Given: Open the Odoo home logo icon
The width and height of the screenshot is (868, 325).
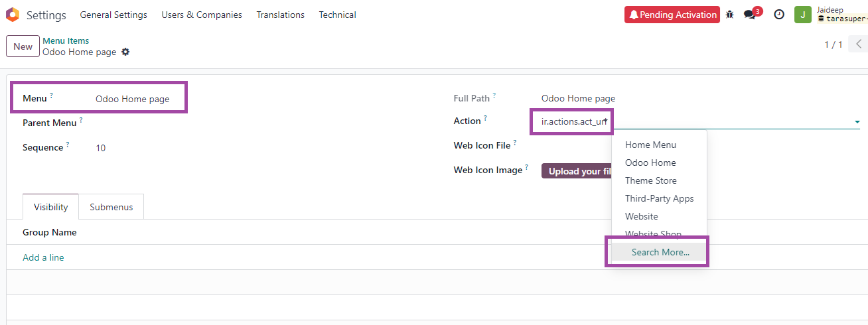Looking at the screenshot, I should point(13,15).
